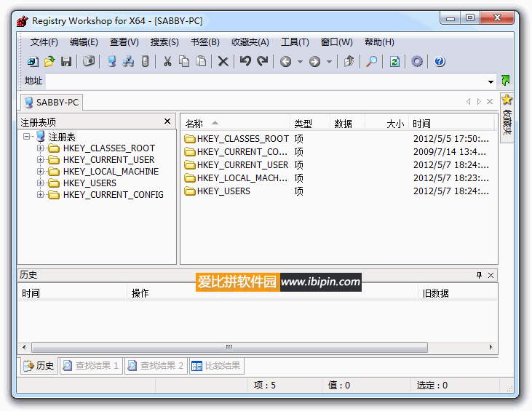Pin the 历史 panel with pushpin icon
Viewport: 532px width, 411px height.
(479, 275)
